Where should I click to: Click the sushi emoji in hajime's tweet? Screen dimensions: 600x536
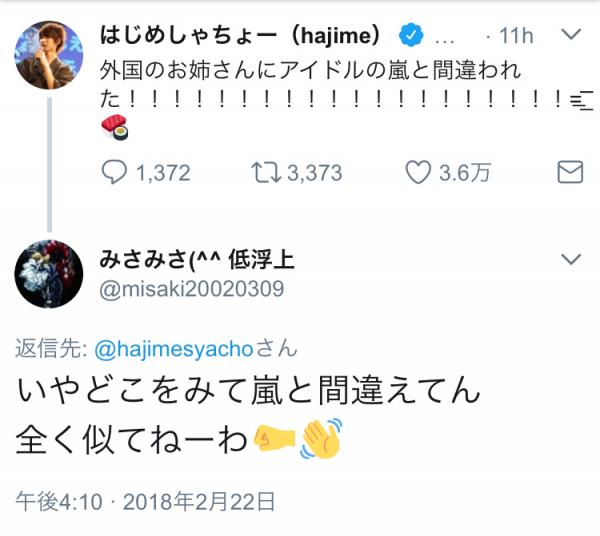pyautogui.click(x=115, y=128)
